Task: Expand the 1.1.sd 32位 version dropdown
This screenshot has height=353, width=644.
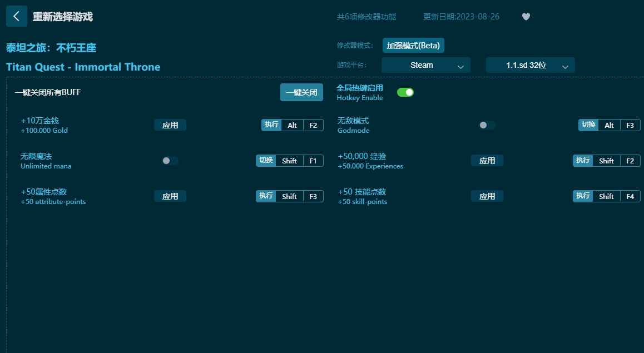Action: coord(530,65)
